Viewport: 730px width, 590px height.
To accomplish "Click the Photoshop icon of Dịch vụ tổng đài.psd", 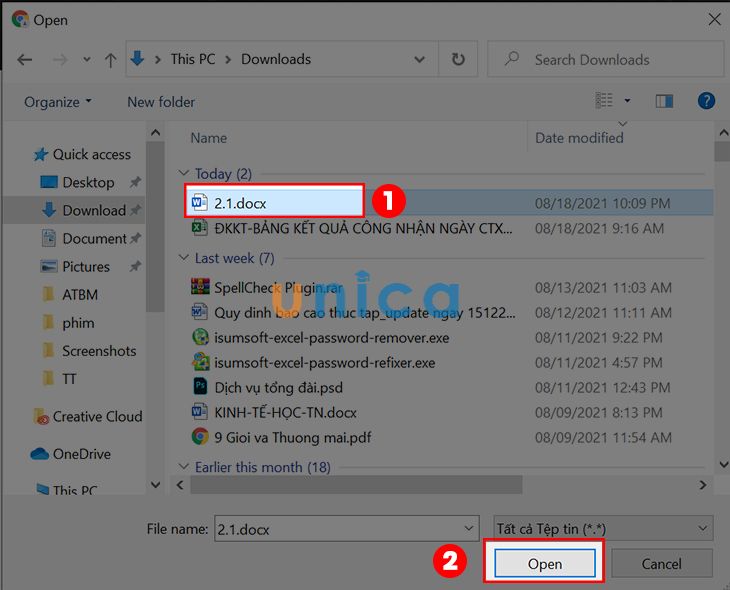I will coord(200,387).
